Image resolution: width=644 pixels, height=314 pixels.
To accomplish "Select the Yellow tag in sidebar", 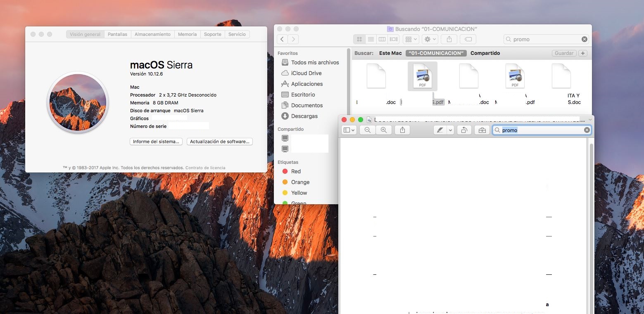I will [x=295, y=193].
